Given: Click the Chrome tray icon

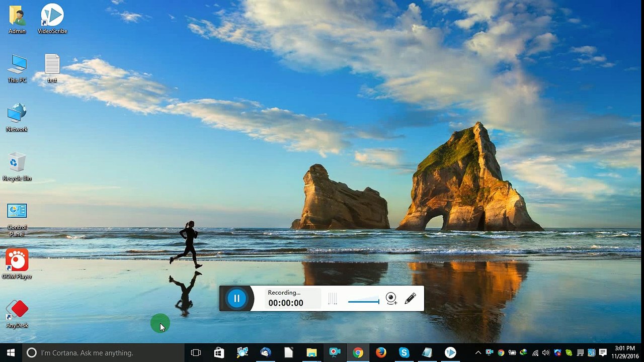Looking at the screenshot, I should pos(501,353).
